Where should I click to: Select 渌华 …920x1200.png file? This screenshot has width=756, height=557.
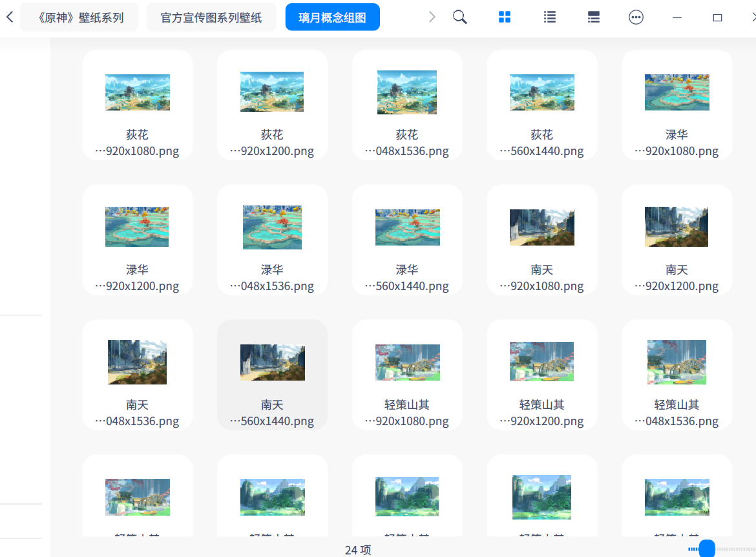pos(138,240)
